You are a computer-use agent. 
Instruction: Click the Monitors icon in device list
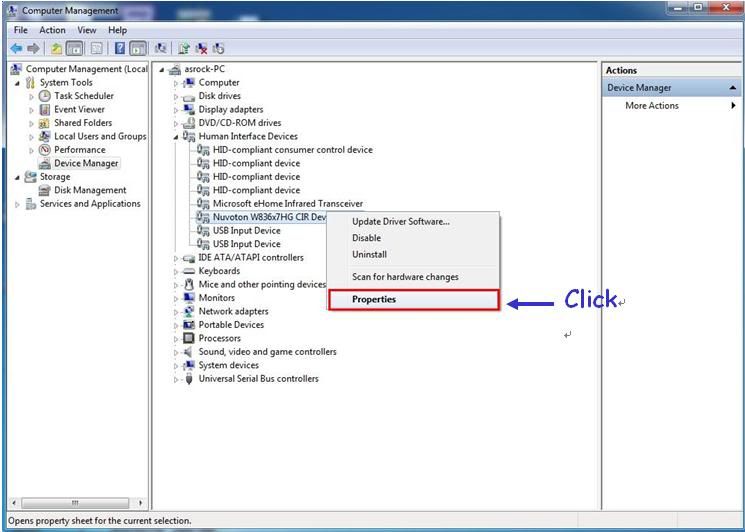pos(189,298)
